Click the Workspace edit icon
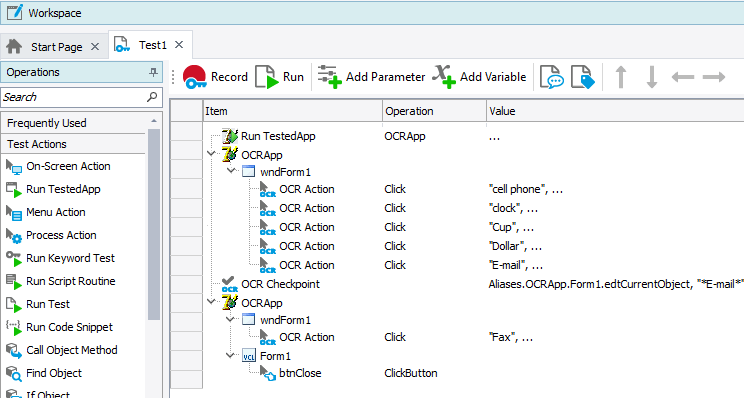Viewport: 744px width, 398px height. (14, 12)
